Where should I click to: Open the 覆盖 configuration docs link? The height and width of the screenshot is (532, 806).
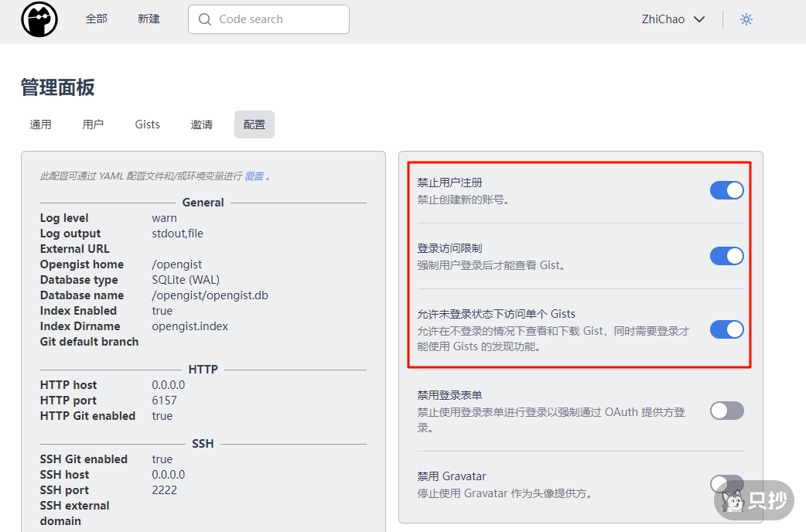[254, 176]
